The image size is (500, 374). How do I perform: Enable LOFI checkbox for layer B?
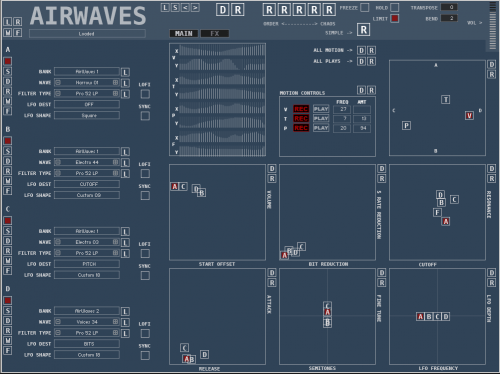pyautogui.click(x=145, y=174)
